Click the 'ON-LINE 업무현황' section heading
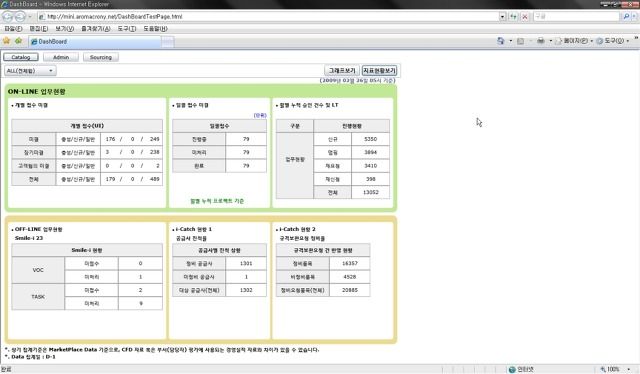This screenshot has height=374, width=640. coord(36,91)
